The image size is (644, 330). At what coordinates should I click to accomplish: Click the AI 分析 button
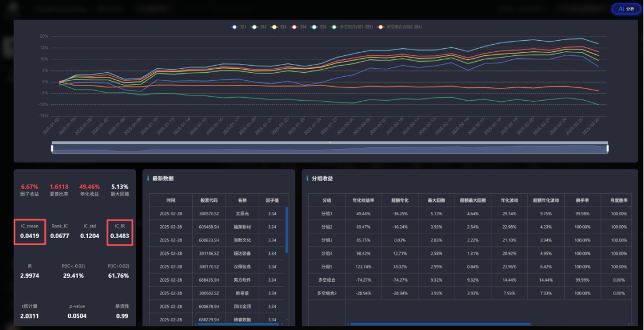[626, 9]
